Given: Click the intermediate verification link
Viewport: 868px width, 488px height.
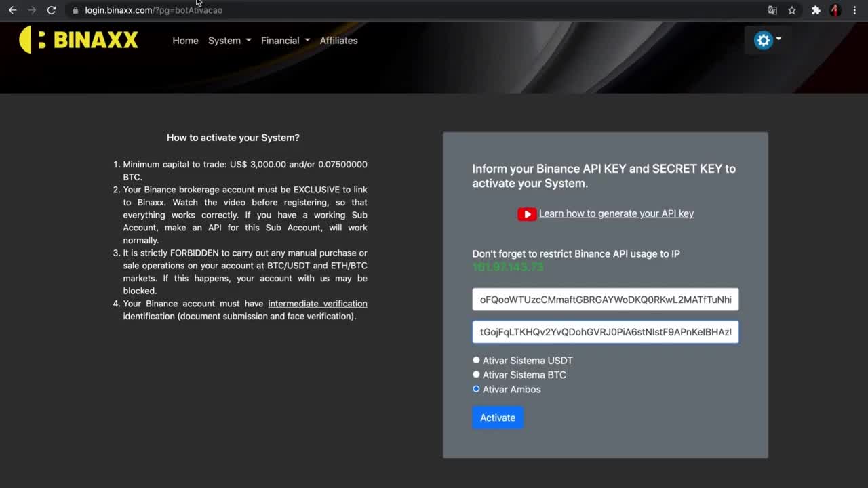Looking at the screenshot, I should pos(317,304).
